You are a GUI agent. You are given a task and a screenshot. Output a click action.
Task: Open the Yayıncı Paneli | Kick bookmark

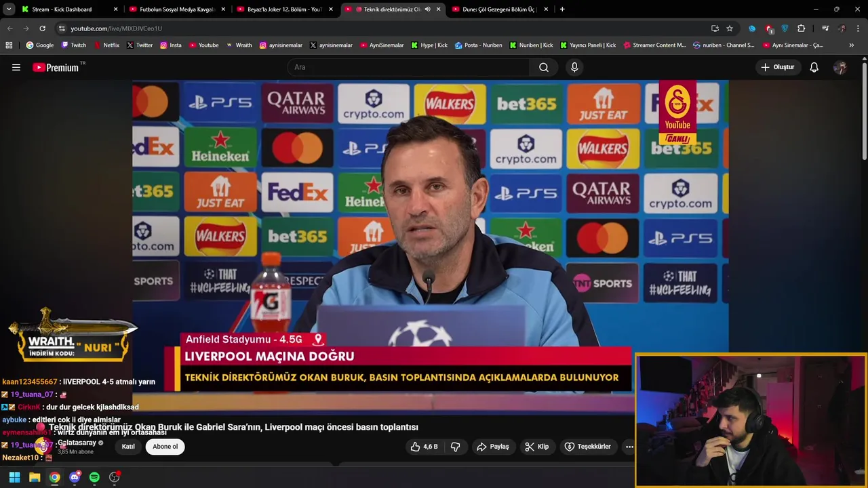(588, 45)
